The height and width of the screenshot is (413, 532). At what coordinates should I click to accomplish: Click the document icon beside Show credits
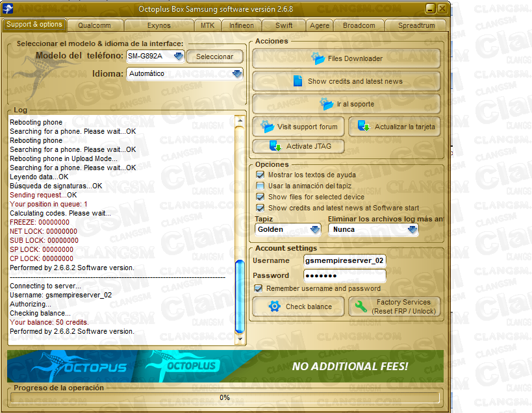[x=298, y=81]
